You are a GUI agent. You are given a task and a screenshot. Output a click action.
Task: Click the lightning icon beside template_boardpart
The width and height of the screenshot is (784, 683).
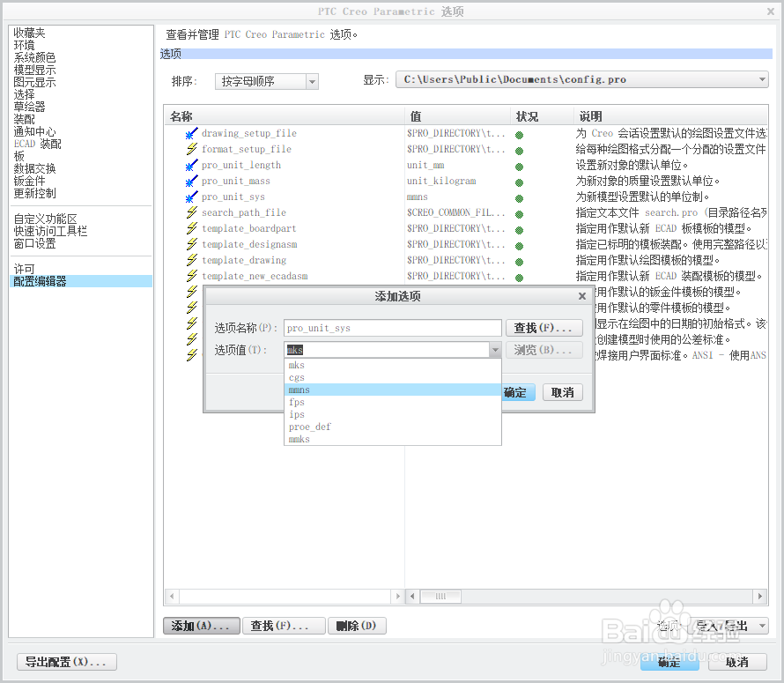pos(191,228)
